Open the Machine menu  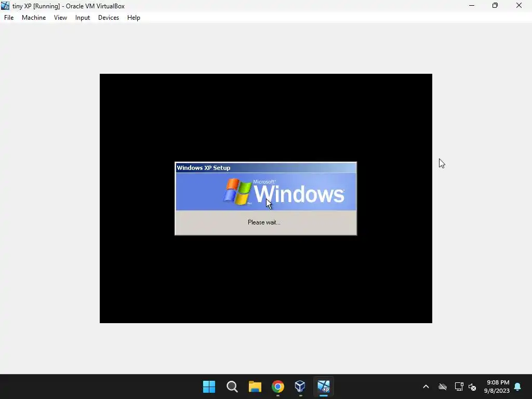pos(34,18)
